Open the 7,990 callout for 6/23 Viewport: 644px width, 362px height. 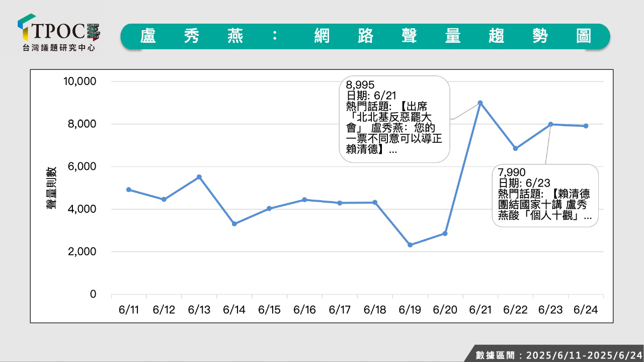click(x=545, y=195)
